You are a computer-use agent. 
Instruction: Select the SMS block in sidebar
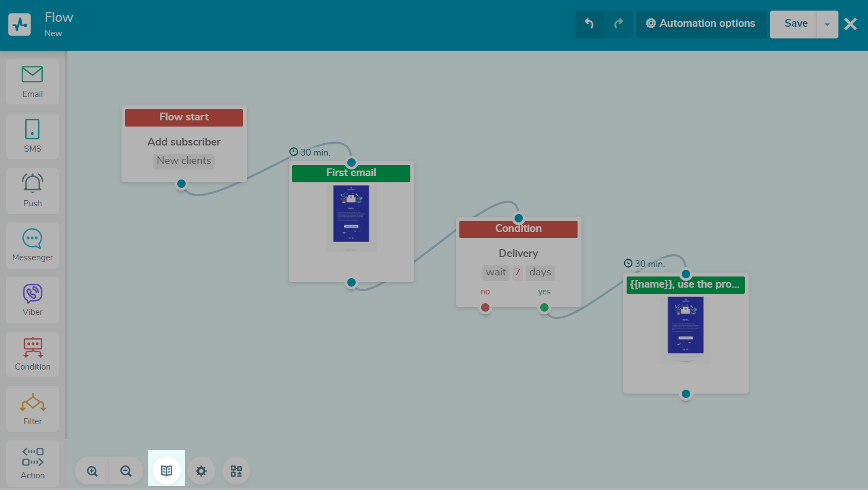[x=32, y=137]
